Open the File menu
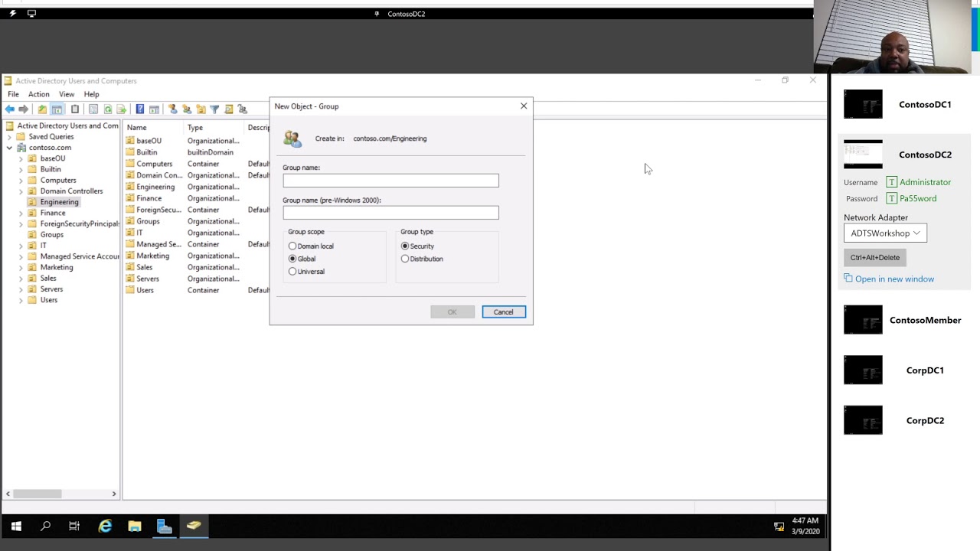980x551 pixels. tap(13, 94)
